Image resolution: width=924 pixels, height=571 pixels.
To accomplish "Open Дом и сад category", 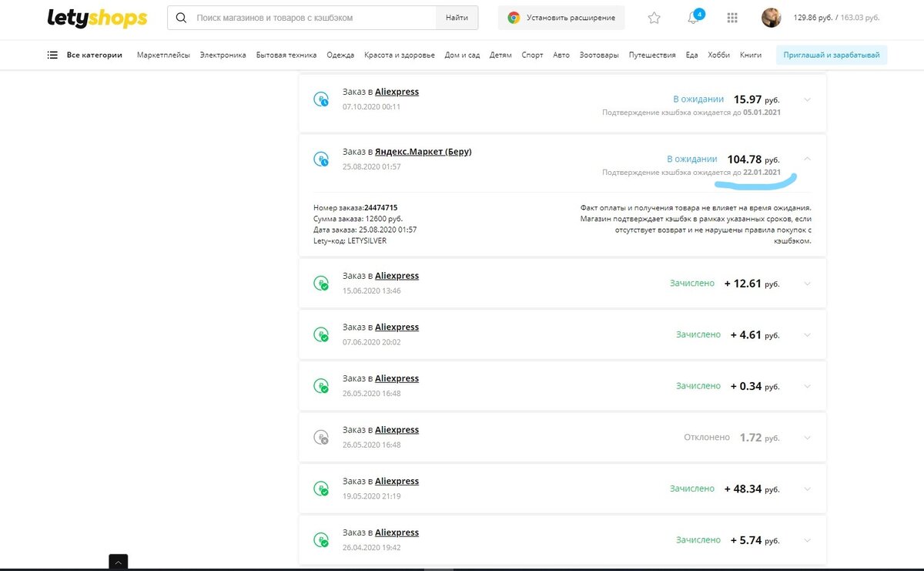I will click(462, 55).
